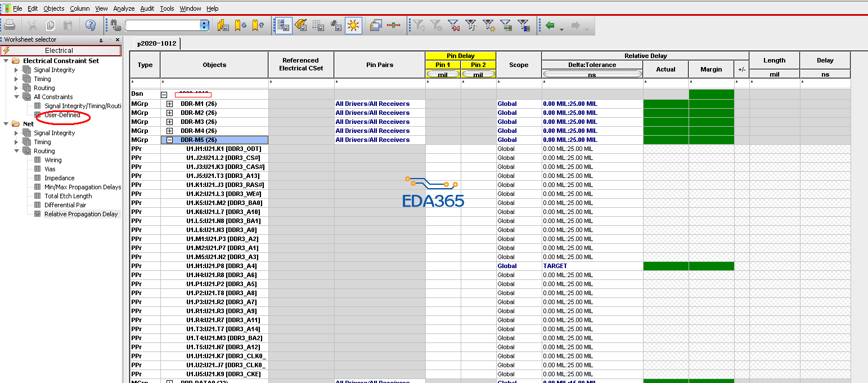Open the Differential Pair worksheet
Screen dimensions: 868x383
pos(65,205)
